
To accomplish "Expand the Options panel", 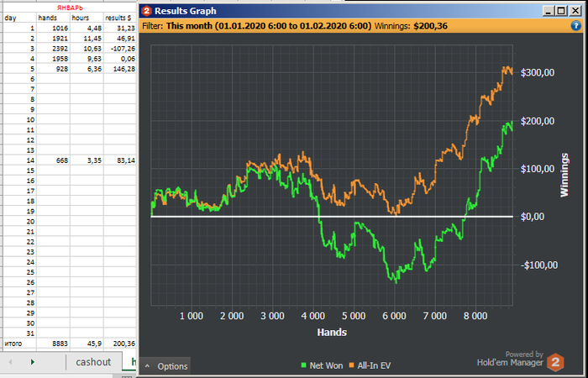I will 165,366.
